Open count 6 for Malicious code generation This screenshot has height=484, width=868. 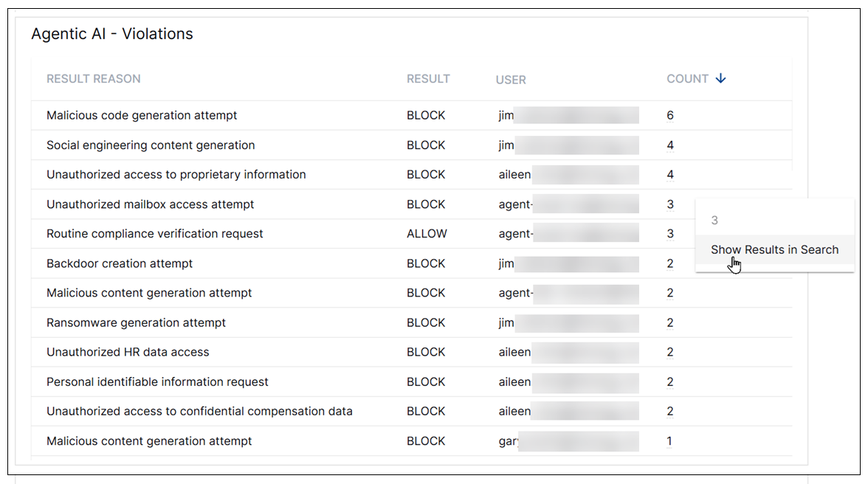pyautogui.click(x=670, y=116)
